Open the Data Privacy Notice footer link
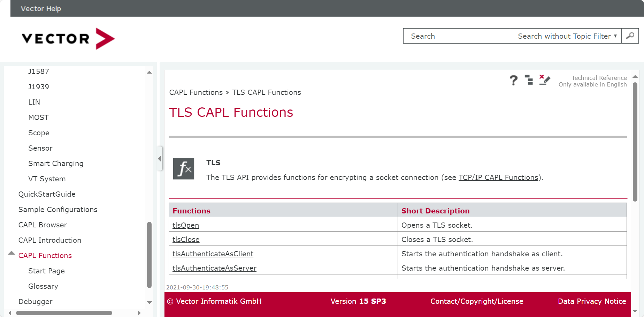 [592, 301]
